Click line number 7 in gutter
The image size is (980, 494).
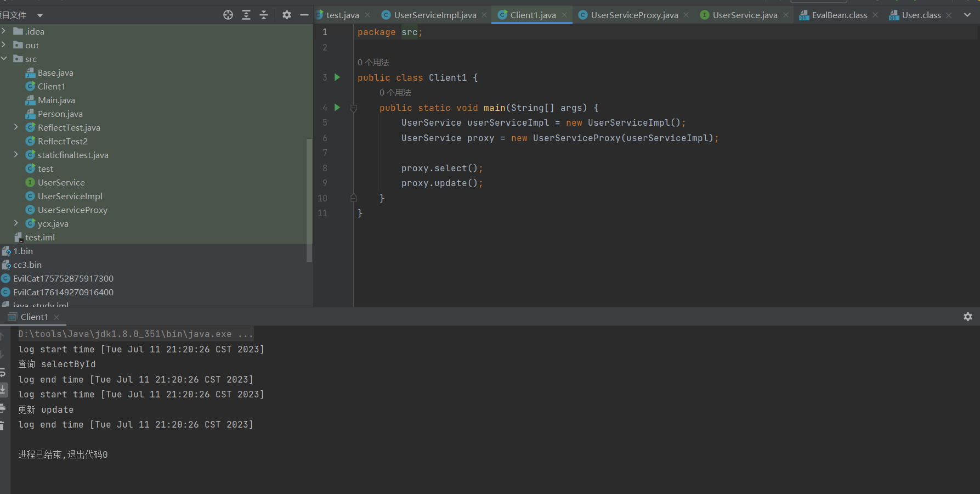[325, 153]
